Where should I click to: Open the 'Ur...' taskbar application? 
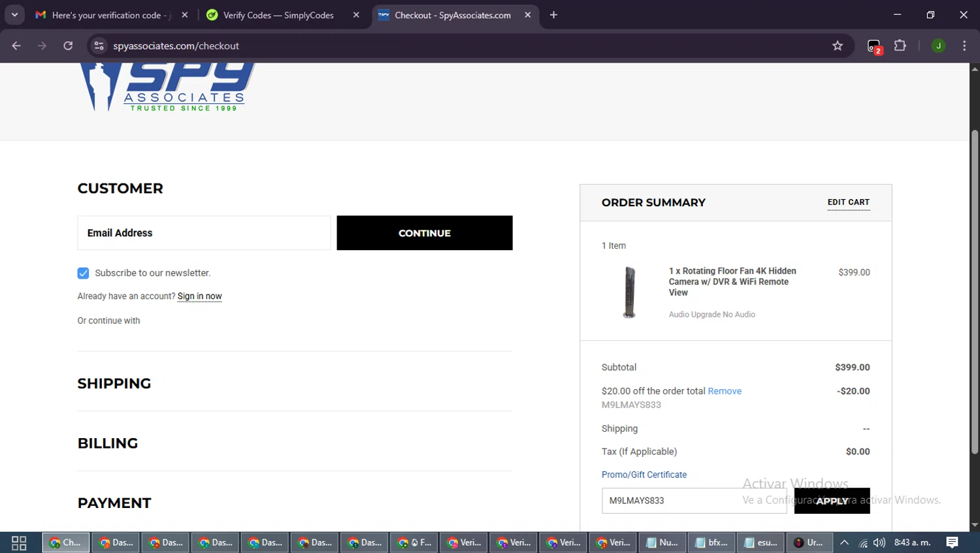point(810,543)
